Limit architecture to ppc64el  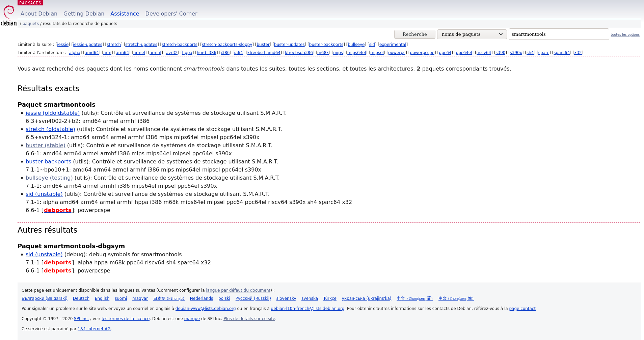(x=464, y=53)
